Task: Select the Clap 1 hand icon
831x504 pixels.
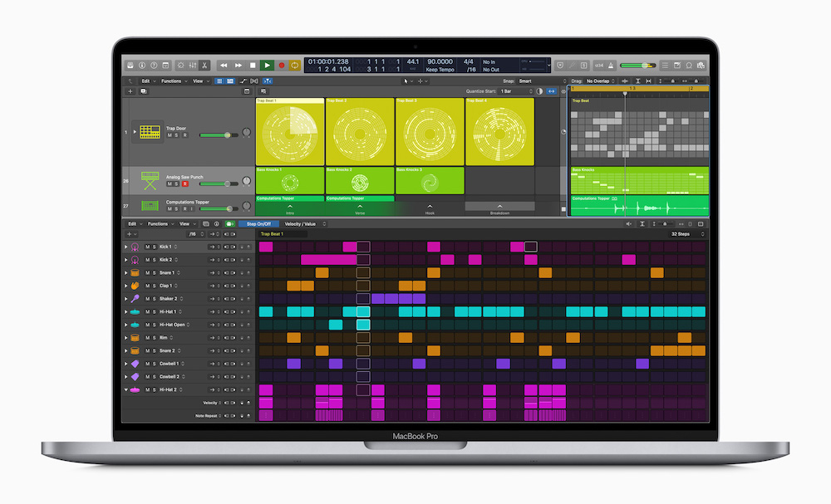Action: pyautogui.click(x=135, y=286)
